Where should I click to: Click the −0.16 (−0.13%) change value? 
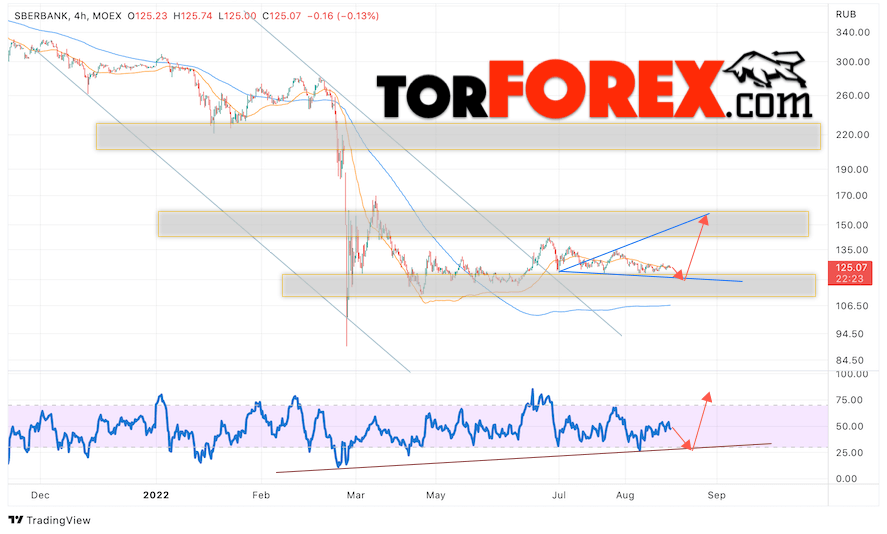coord(343,16)
